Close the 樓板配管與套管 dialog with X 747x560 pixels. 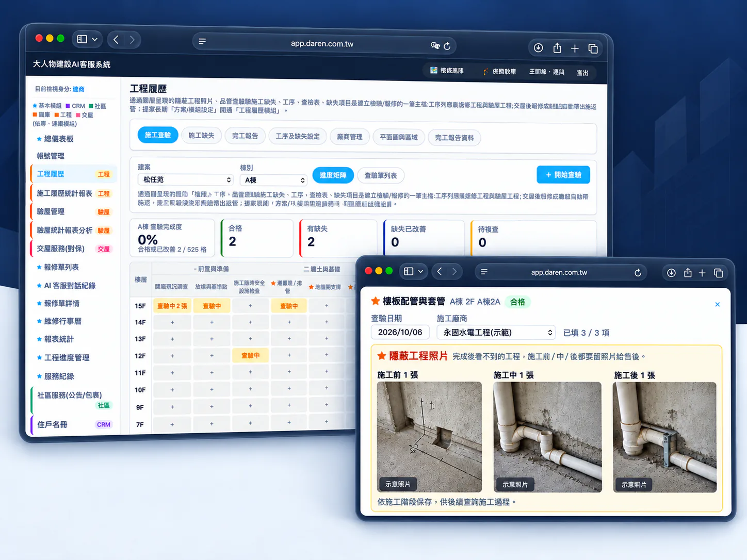coord(718,304)
